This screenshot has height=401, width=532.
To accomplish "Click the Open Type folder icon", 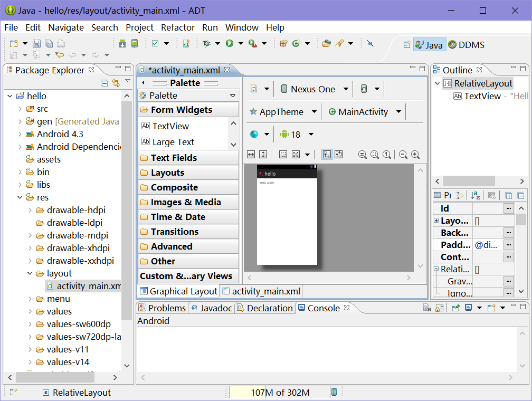I will tap(326, 43).
